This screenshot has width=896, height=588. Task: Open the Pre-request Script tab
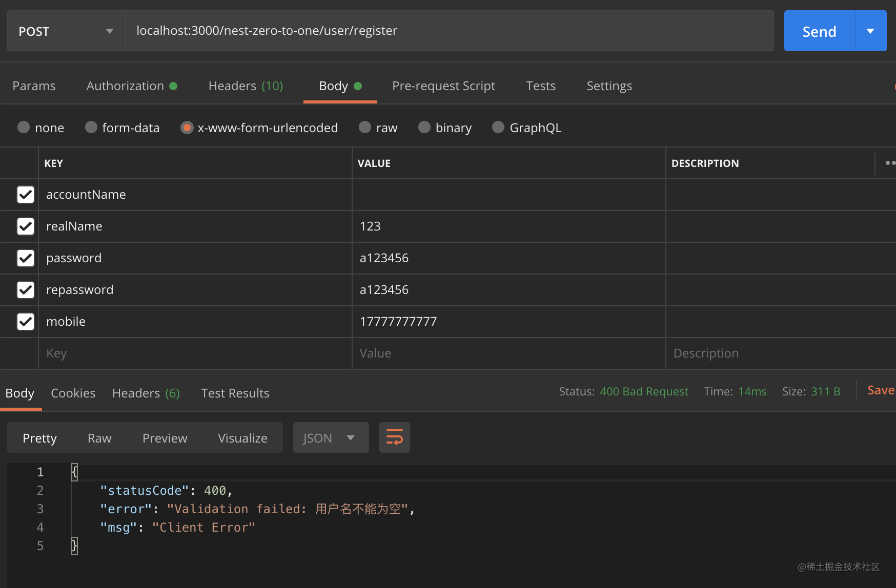pyautogui.click(x=444, y=86)
